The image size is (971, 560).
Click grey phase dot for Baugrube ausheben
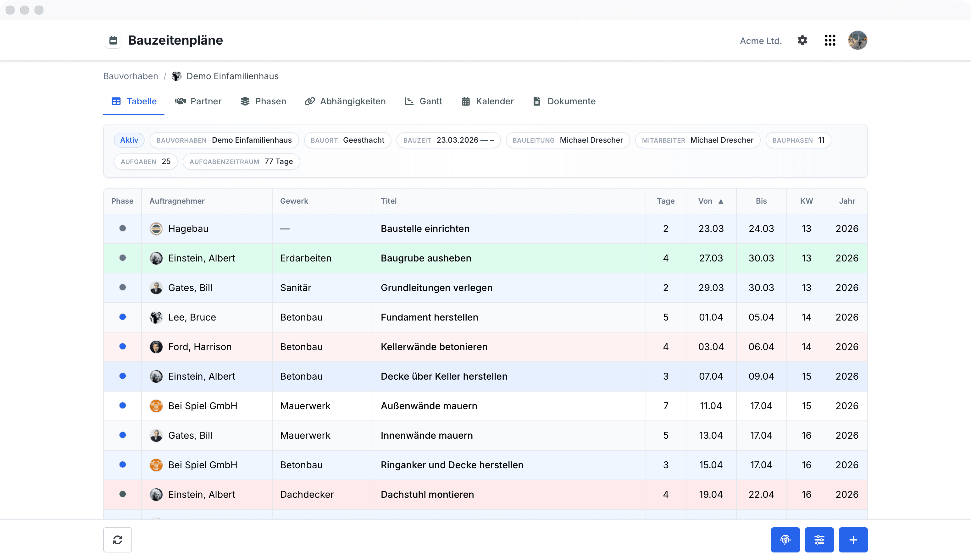122,258
